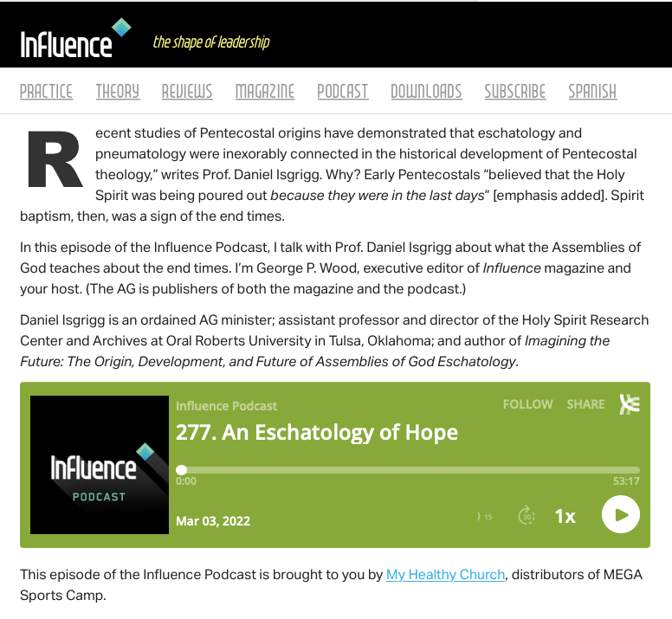Click the episode title in the player
This screenshot has width=672, height=619.
pos(316,432)
